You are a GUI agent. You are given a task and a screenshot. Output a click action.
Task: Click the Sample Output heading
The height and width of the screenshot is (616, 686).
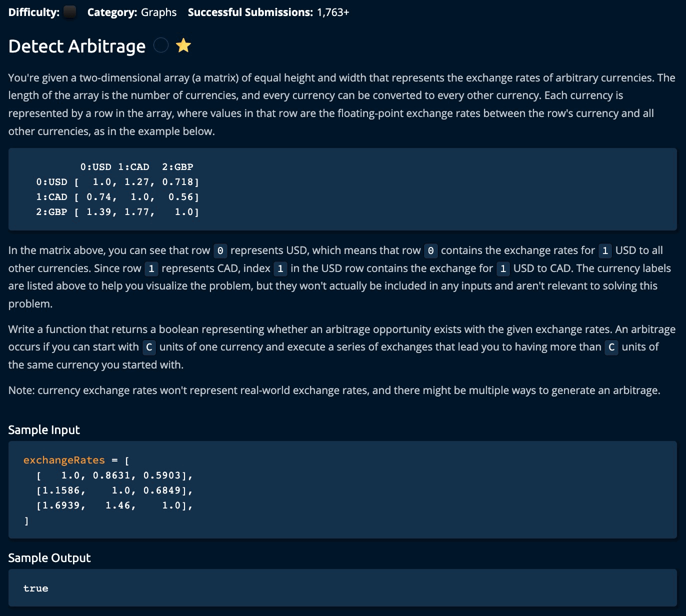tap(49, 558)
